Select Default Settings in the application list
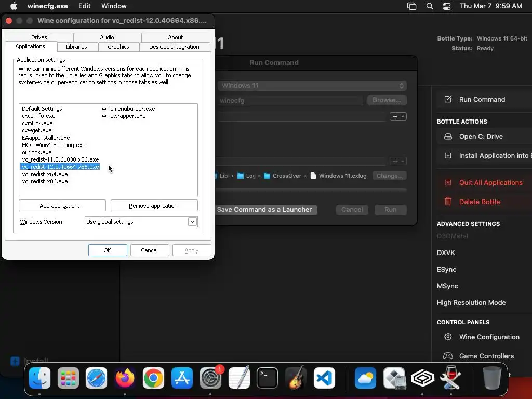The width and height of the screenshot is (532, 399). (x=42, y=109)
